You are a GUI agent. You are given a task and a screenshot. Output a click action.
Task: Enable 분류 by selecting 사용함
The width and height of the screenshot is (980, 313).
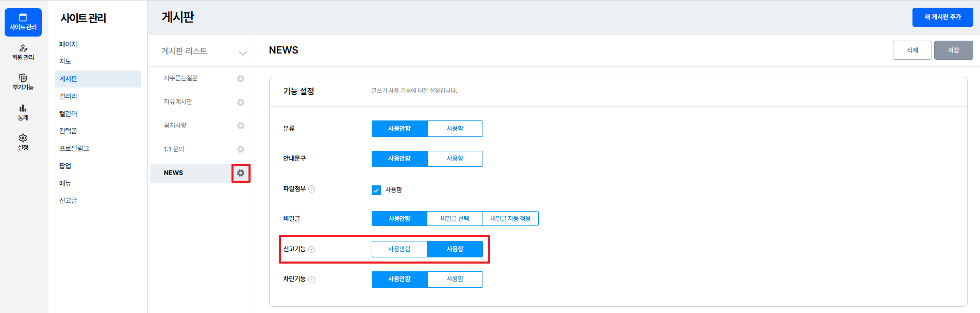[x=455, y=129]
